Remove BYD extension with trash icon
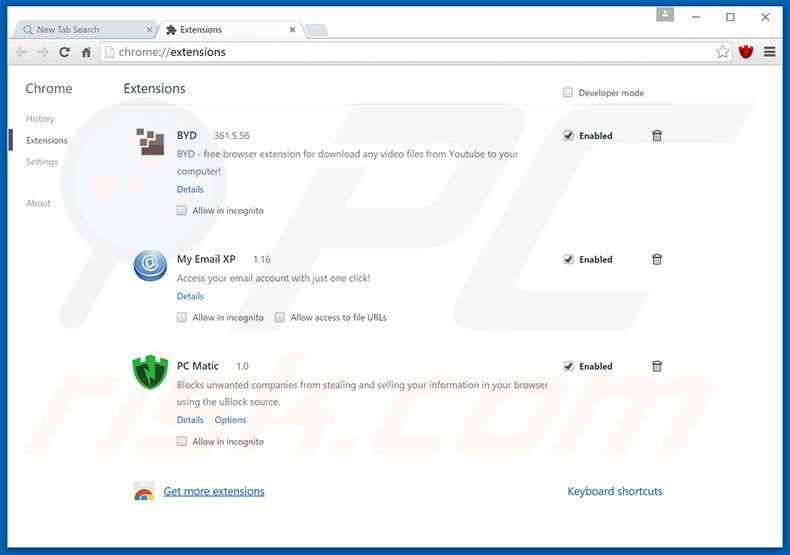Viewport: 790px width, 555px height. [657, 135]
